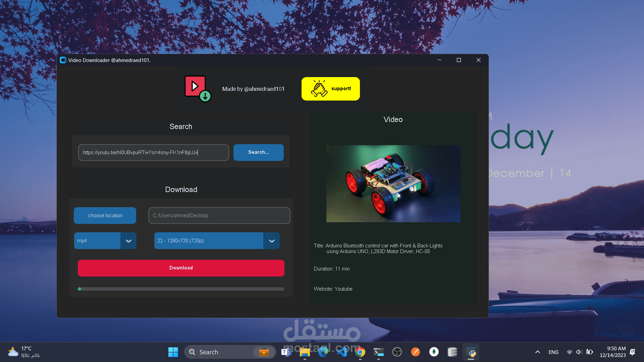Click the network Wi-Fi icon in system tray
Image resolution: width=644 pixels, height=362 pixels.
pos(569,352)
